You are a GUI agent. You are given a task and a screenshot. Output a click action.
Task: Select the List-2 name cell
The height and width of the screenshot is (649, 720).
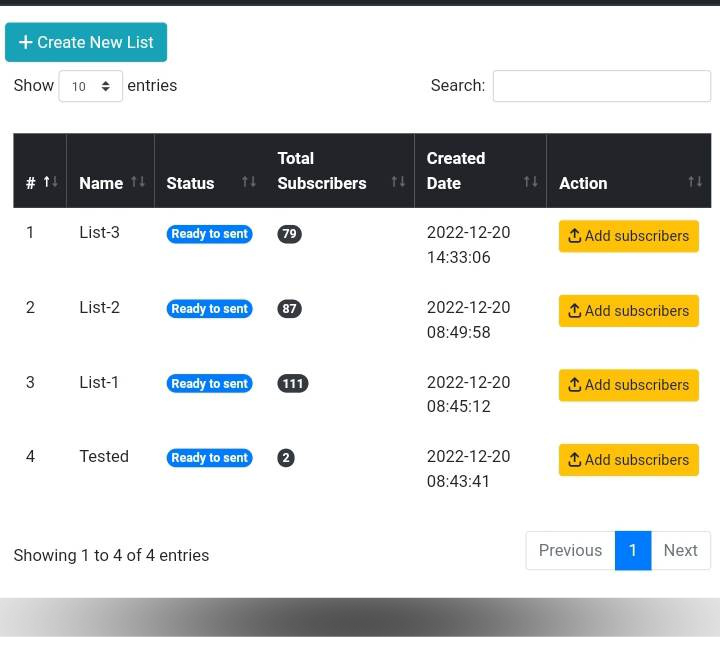click(x=99, y=307)
